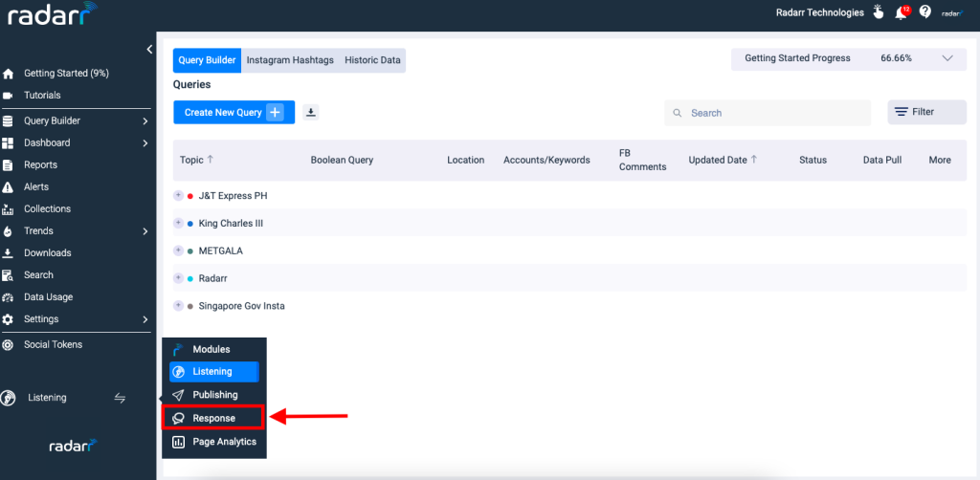Click the Alerts warning triangle icon
Screen dimensions: 980x480
click(8, 187)
